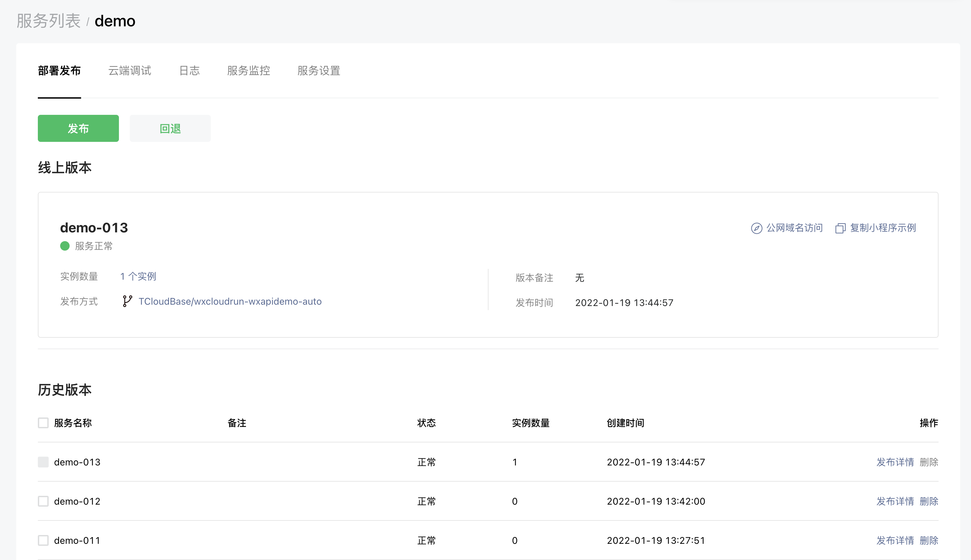Switch to the 云端调试 tab
971x560 pixels.
click(130, 71)
